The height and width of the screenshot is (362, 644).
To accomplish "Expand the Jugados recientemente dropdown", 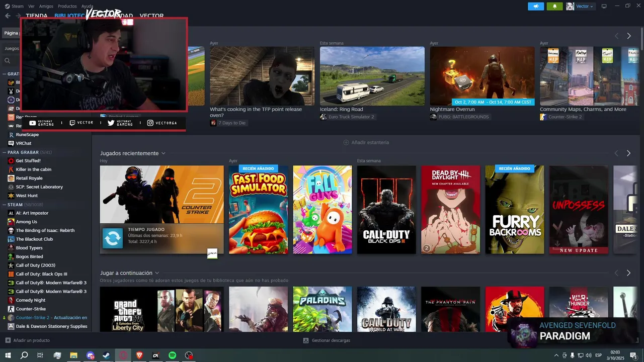I will click(x=164, y=153).
